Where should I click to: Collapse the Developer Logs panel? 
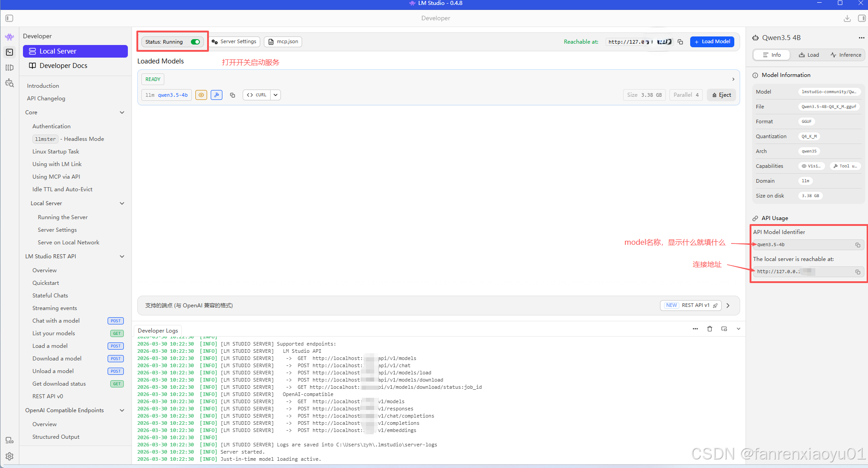(738, 329)
